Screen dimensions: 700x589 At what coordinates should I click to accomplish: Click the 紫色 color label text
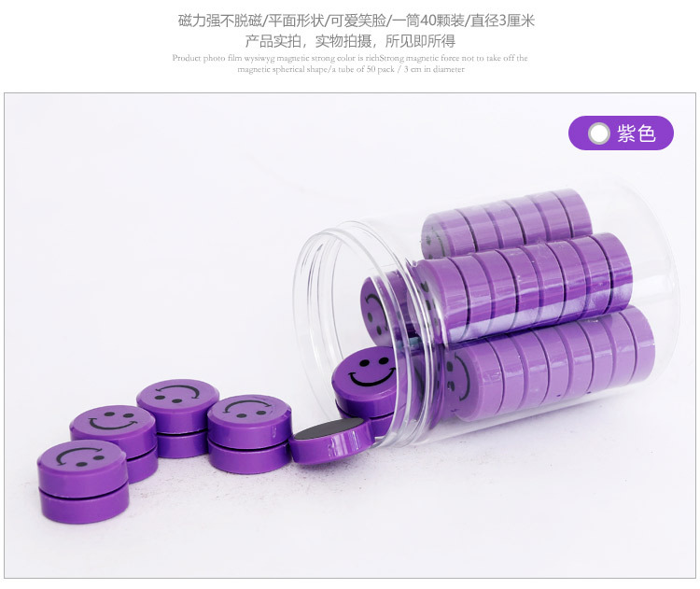pyautogui.click(x=637, y=133)
